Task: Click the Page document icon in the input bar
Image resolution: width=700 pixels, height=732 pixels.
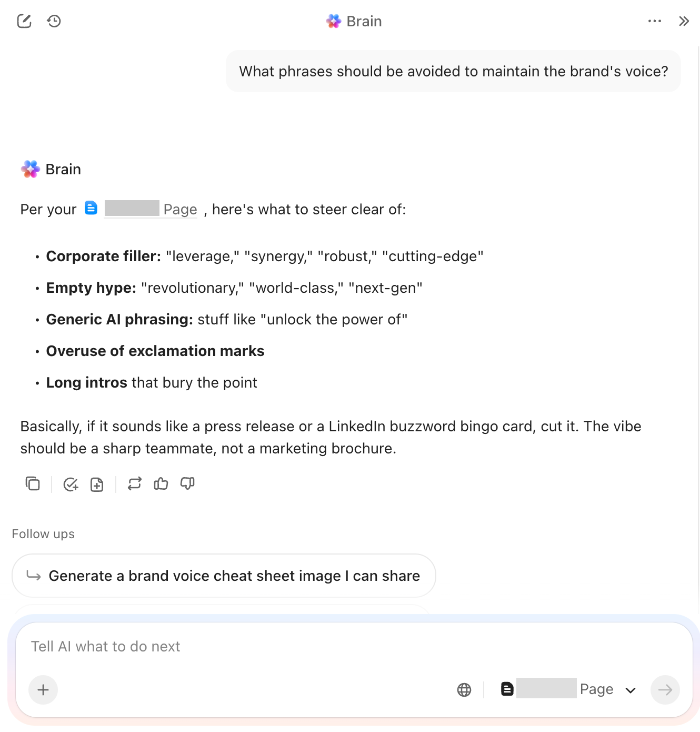Action: [507, 689]
